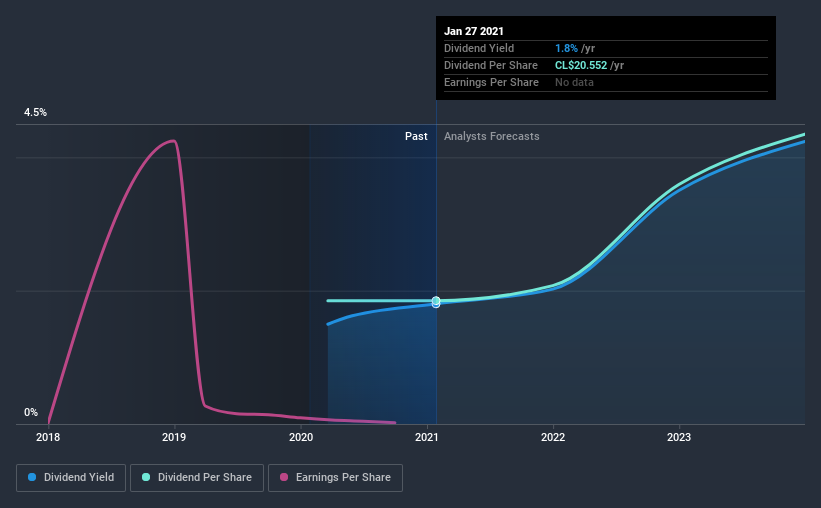This screenshot has height=508, width=821.
Task: Click the teal Dividend Per Share legend dot
Action: [x=146, y=477]
